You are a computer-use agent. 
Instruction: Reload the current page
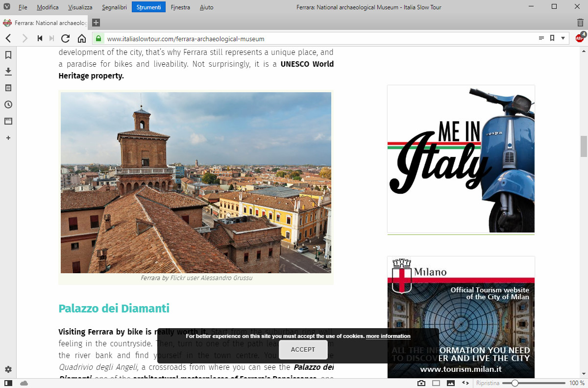pyautogui.click(x=66, y=38)
